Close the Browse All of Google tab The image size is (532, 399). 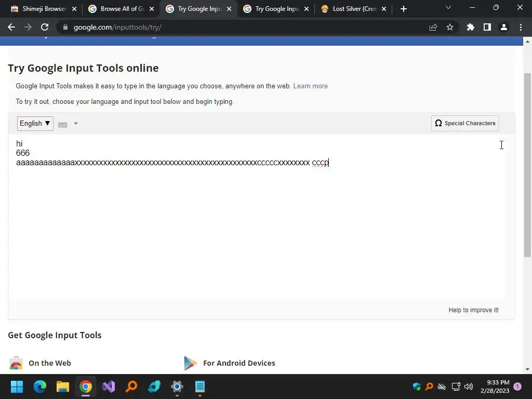pos(152,9)
